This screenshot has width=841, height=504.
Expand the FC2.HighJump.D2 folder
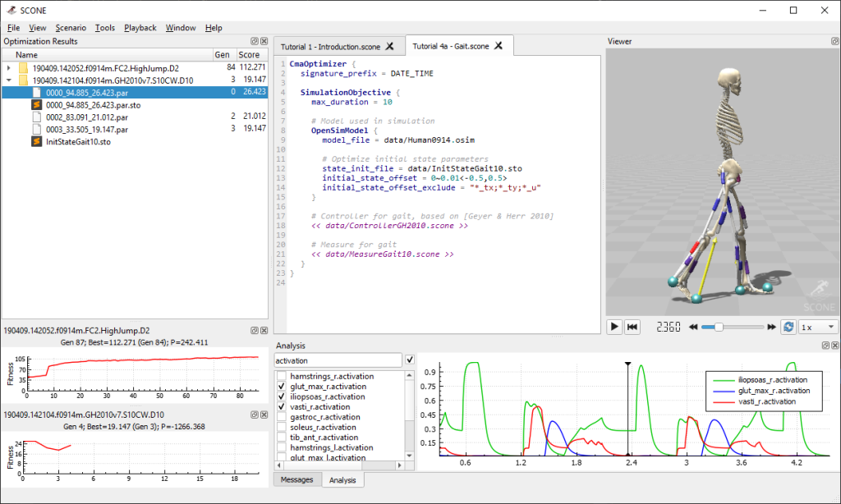click(9, 67)
